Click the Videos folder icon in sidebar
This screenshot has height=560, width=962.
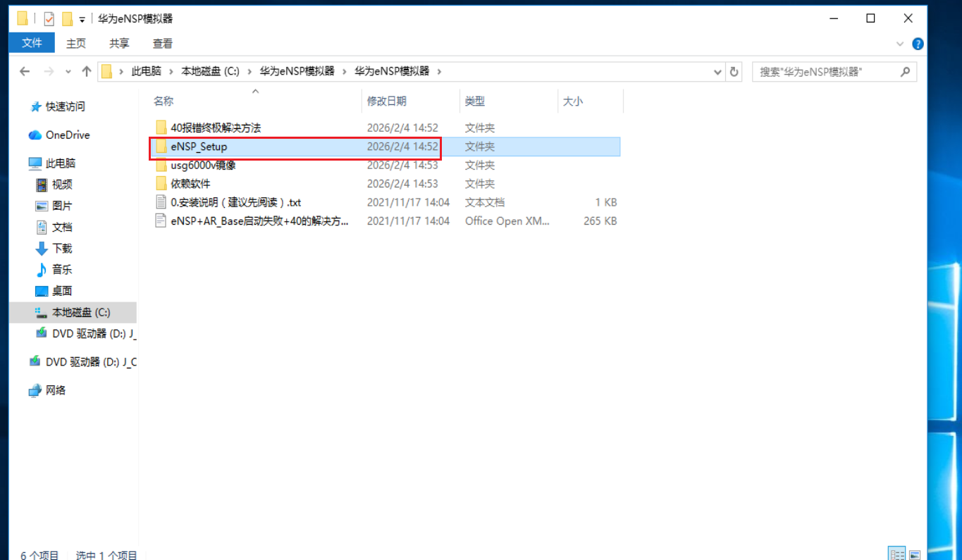(42, 185)
